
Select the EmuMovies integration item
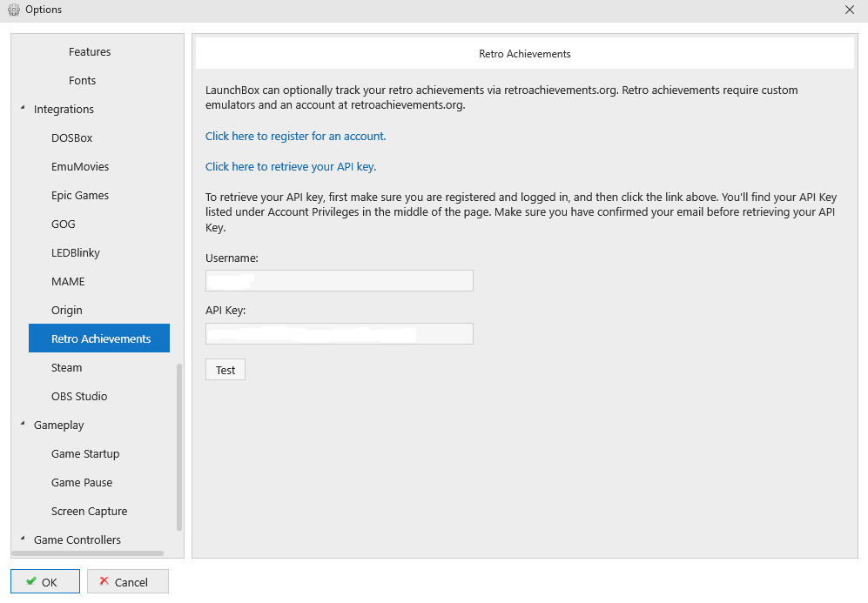pyautogui.click(x=80, y=166)
